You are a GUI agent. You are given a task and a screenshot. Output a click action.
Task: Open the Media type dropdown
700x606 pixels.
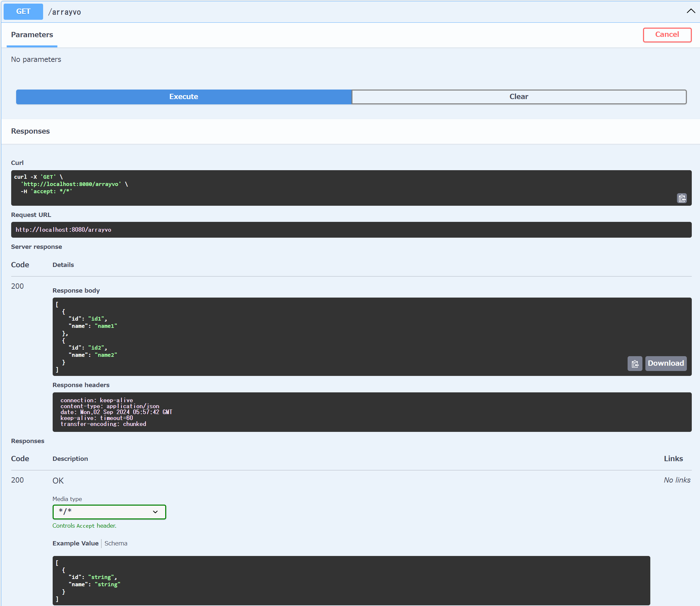tap(109, 512)
